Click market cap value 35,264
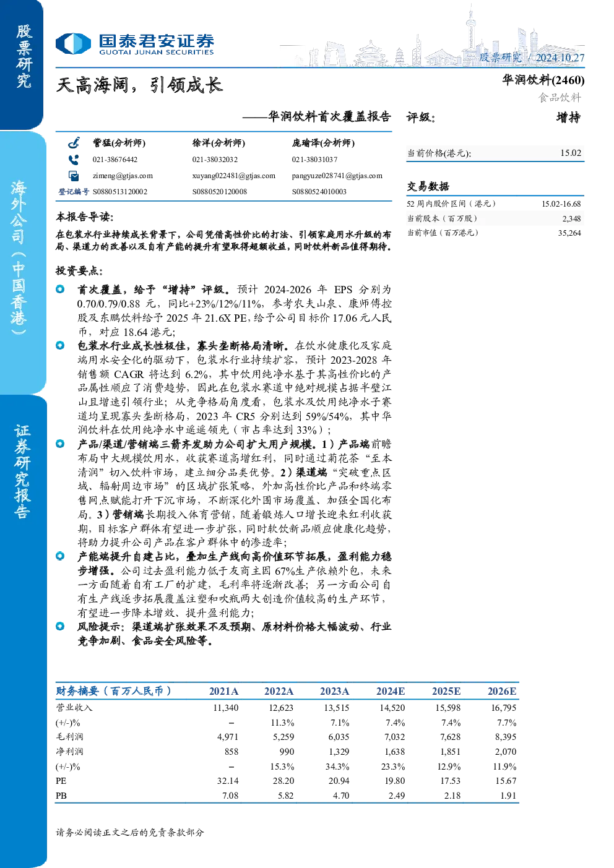 coord(569,233)
